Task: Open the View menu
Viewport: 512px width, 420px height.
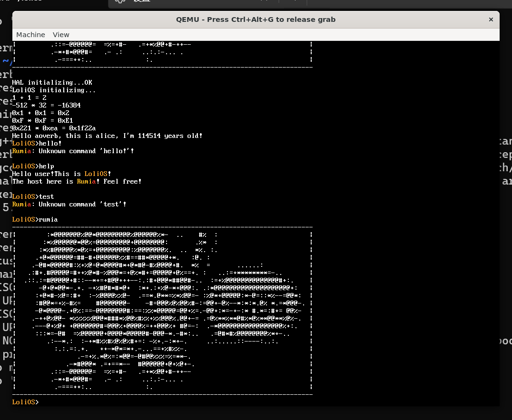Action: 61,35
